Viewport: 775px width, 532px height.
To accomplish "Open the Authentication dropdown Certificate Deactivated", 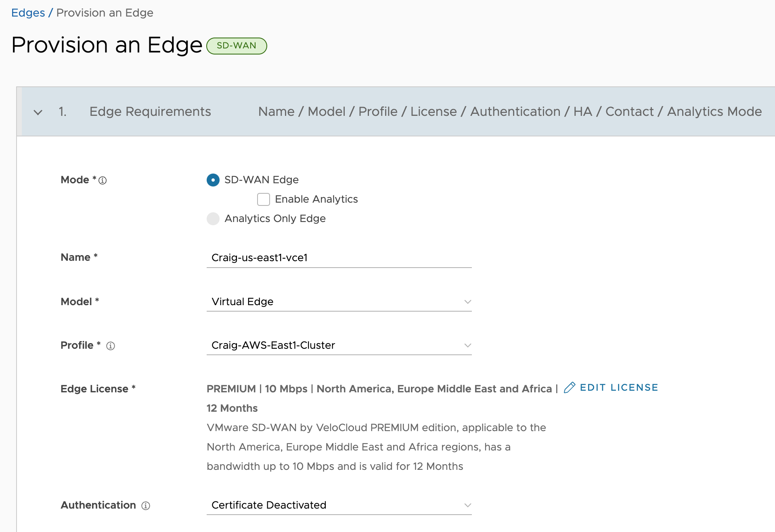I will coord(339,505).
